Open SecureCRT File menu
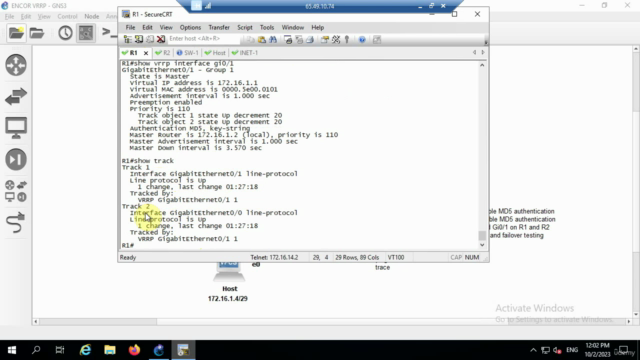Viewport: 640px width, 360px height. (130, 27)
